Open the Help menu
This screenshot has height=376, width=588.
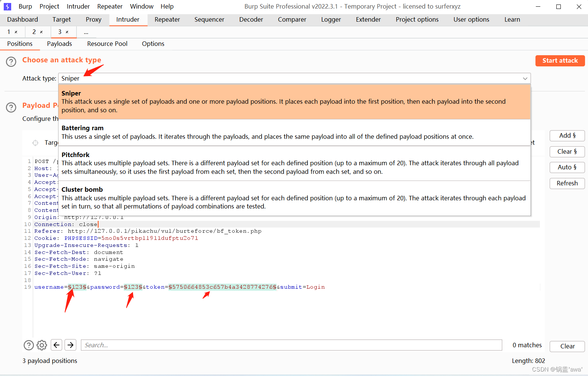[x=167, y=6]
